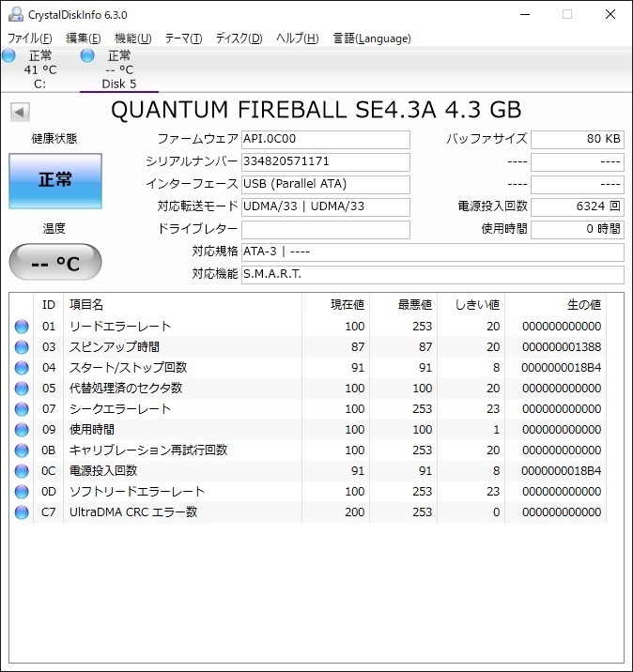Click the ID column header
633x672 pixels.
coord(49,305)
